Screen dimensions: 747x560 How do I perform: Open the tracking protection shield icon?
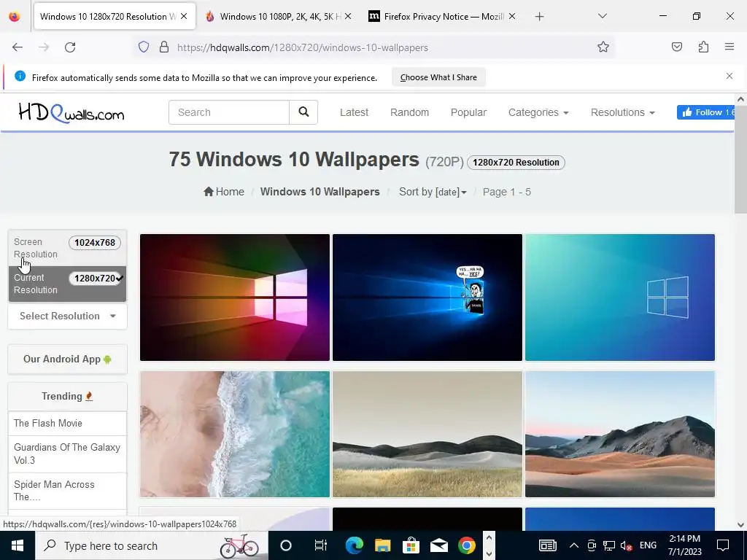pyautogui.click(x=144, y=47)
